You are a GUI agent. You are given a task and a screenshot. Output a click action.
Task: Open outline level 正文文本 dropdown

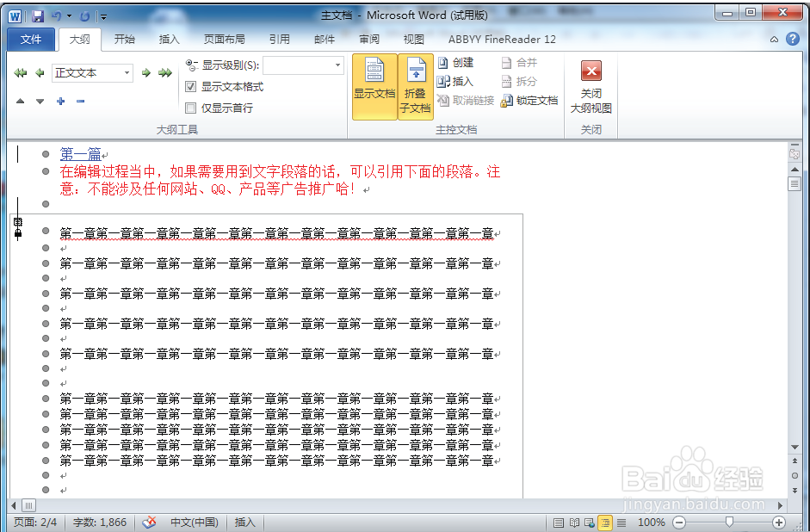(x=127, y=73)
